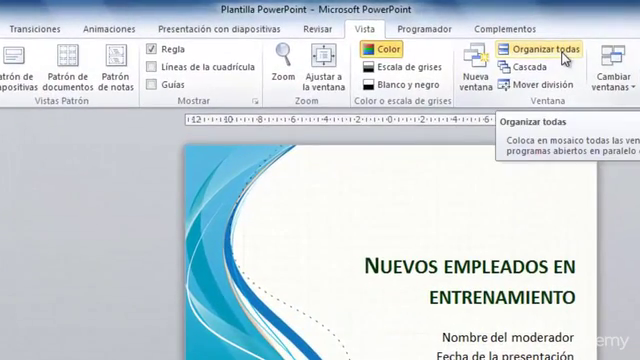The height and width of the screenshot is (360, 640).
Task: Activate Mover división
Action: click(535, 85)
